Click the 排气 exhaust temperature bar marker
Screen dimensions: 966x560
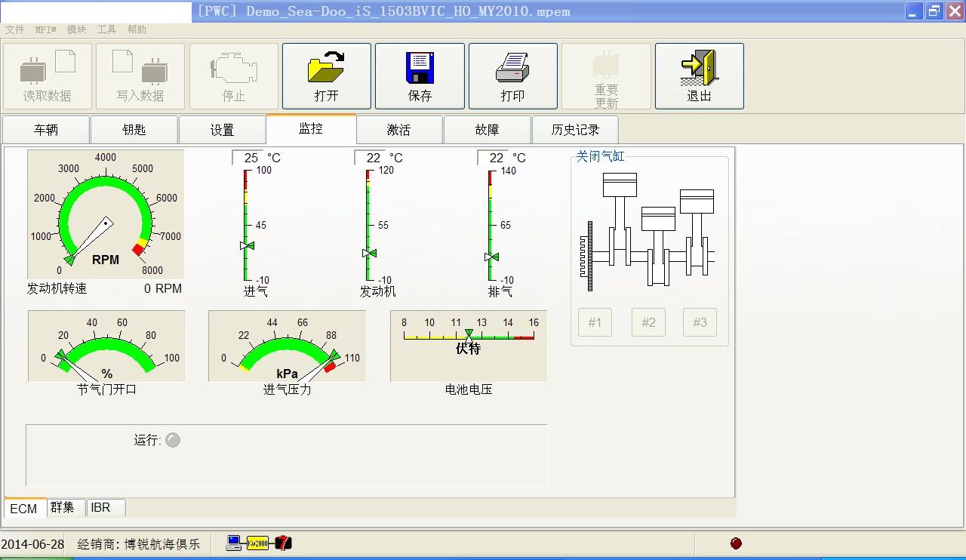(491, 257)
